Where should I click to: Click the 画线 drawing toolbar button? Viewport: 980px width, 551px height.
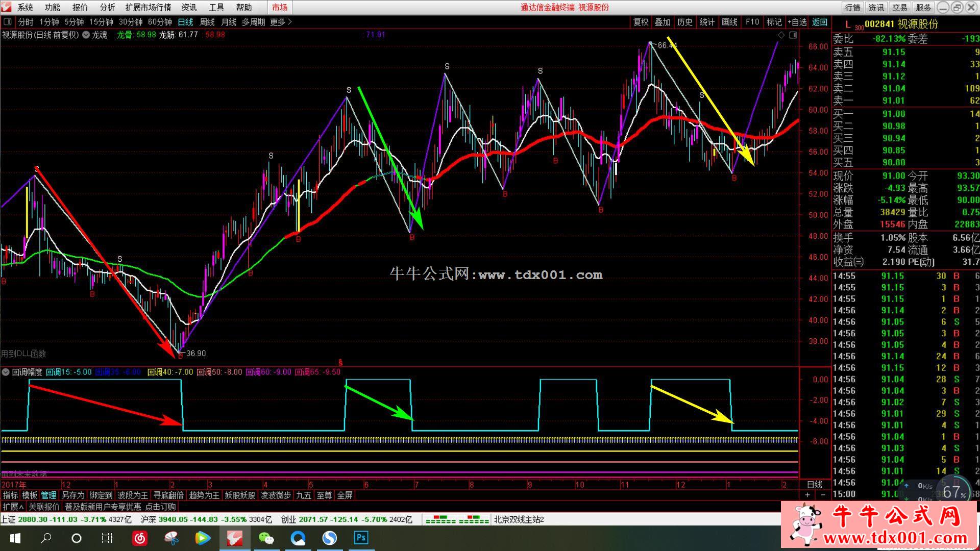point(729,22)
